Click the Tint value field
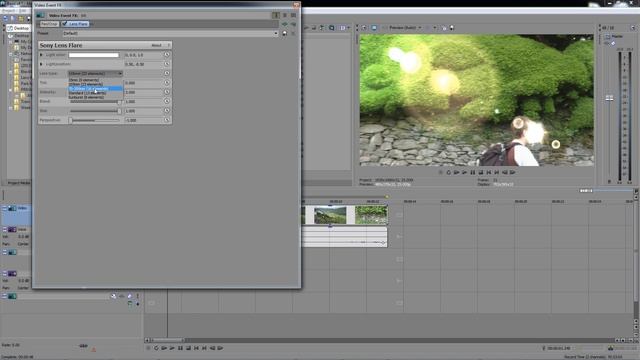Screen dimensions: 640x360 pos(143,83)
